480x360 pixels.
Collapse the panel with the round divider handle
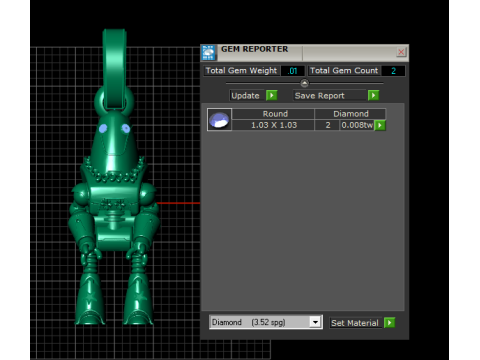(304, 83)
